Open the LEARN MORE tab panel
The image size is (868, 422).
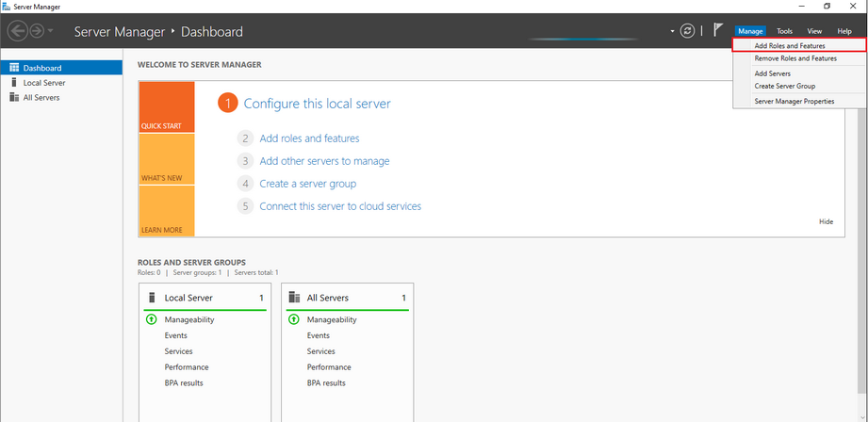(x=166, y=212)
